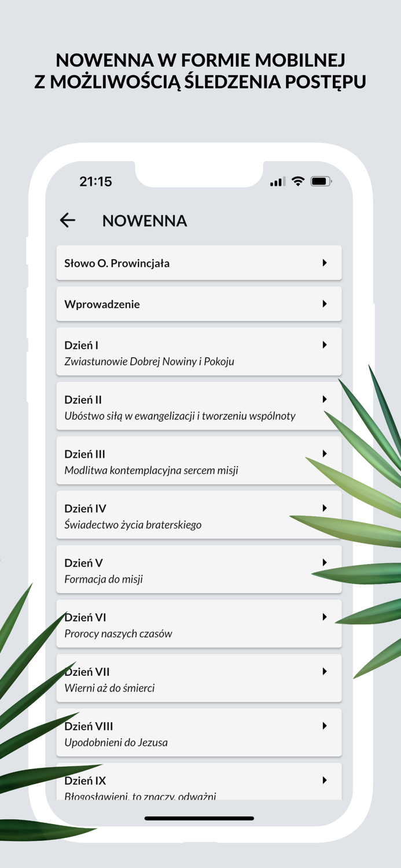Select the Dzień IV list item
The height and width of the screenshot is (868, 401).
[x=199, y=514]
